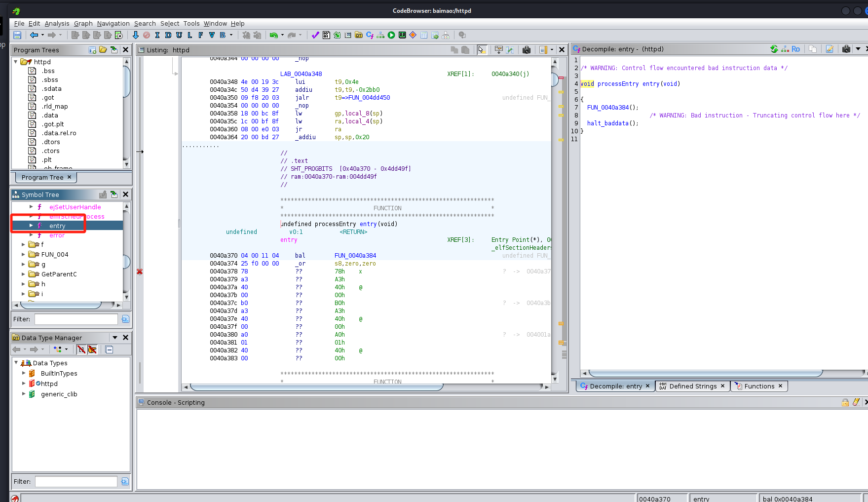Viewport: 868px width, 502px height.
Task: Open the Decompiler panel menu dropdown arrow
Action: pyautogui.click(x=858, y=49)
